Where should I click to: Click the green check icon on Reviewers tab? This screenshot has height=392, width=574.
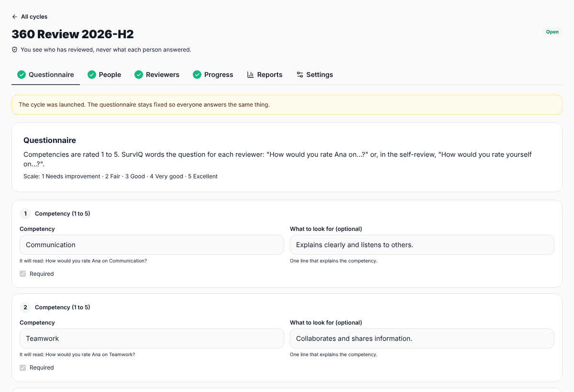click(139, 75)
